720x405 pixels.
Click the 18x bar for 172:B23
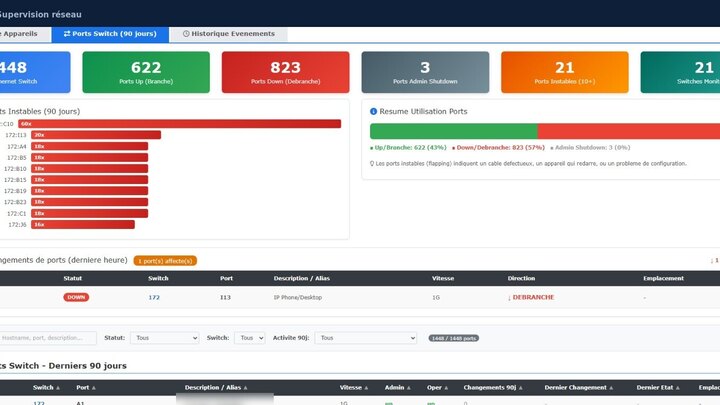[90, 202]
